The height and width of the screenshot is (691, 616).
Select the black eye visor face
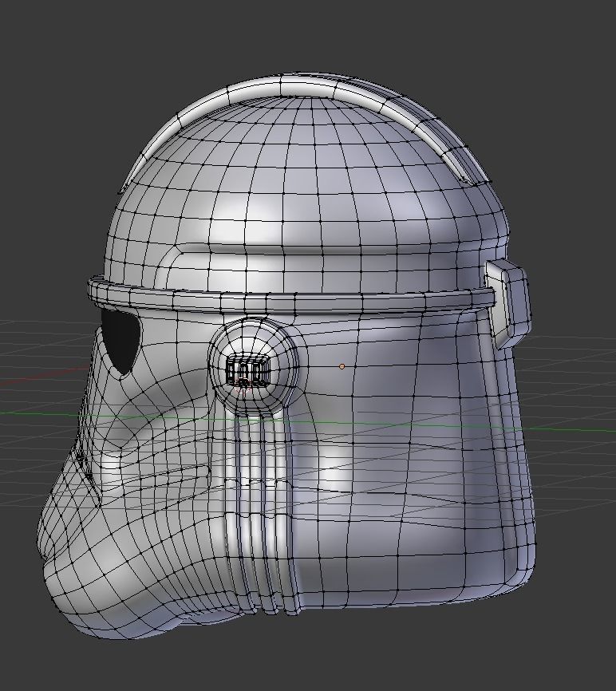pyautogui.click(x=120, y=341)
